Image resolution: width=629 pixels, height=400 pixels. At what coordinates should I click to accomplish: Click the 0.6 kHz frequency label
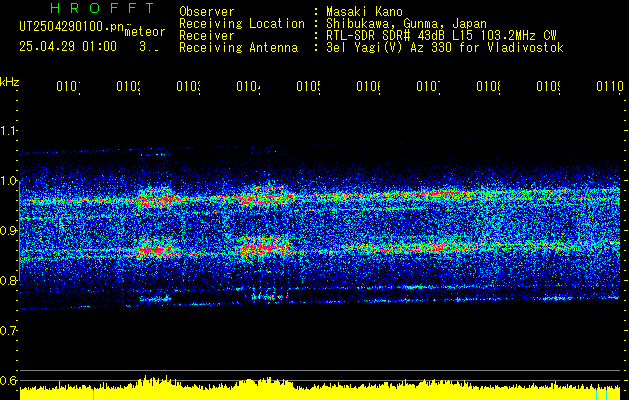[8, 380]
